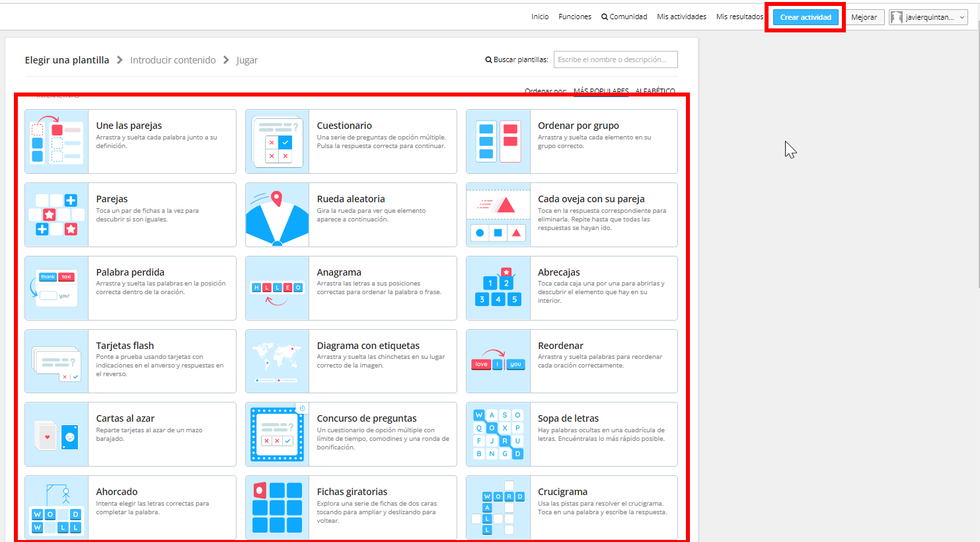Click the Mejorar button
The image size is (980, 542).
tap(864, 17)
